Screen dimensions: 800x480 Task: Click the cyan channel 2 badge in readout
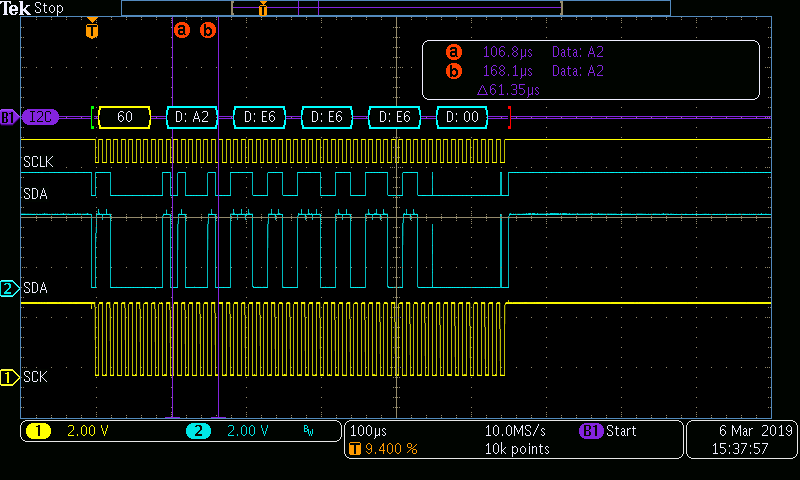198,431
